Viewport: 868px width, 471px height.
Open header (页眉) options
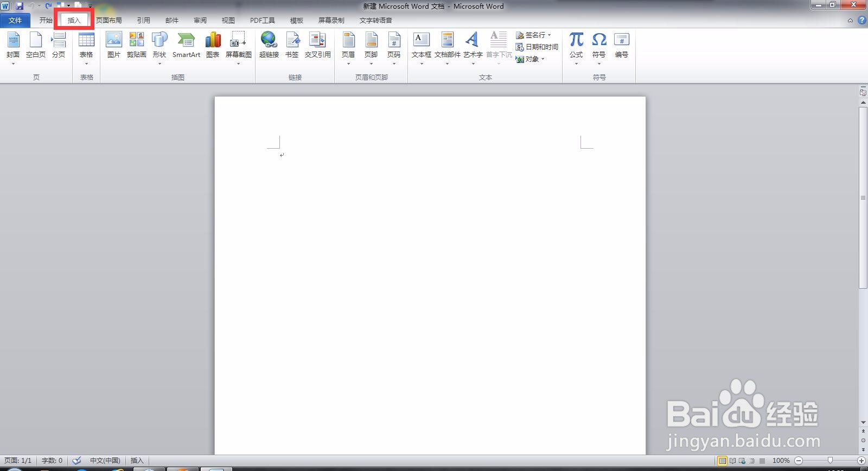click(x=348, y=48)
